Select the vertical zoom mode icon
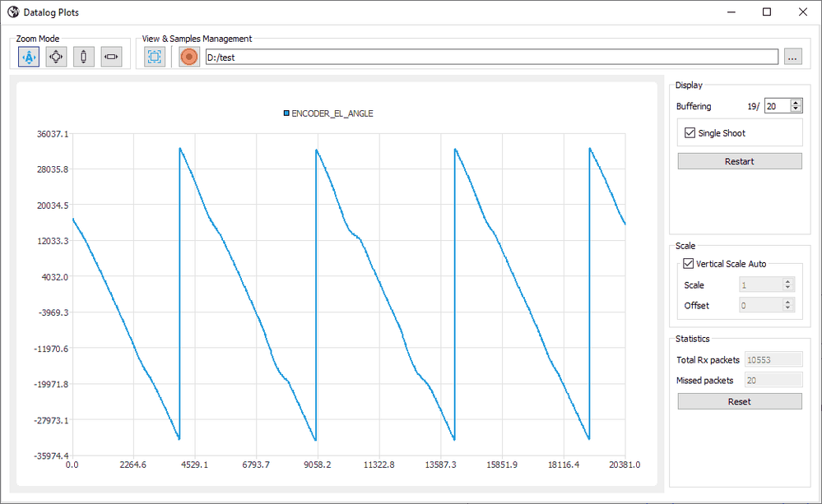The height and width of the screenshot is (504, 822). [83, 57]
